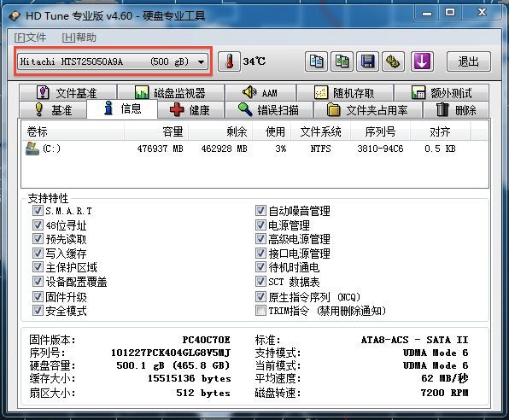Open the [H]帮助 menu
The height and width of the screenshot is (420, 509).
(79, 38)
